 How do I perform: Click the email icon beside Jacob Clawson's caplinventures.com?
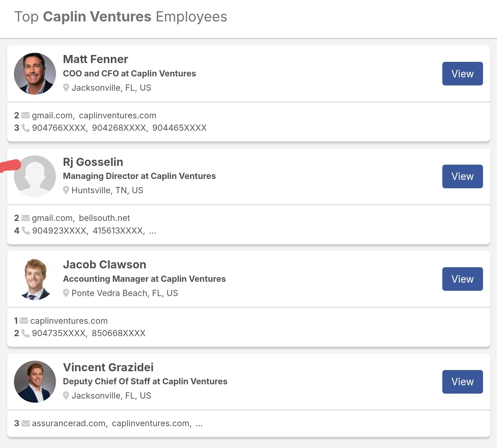[x=24, y=321]
